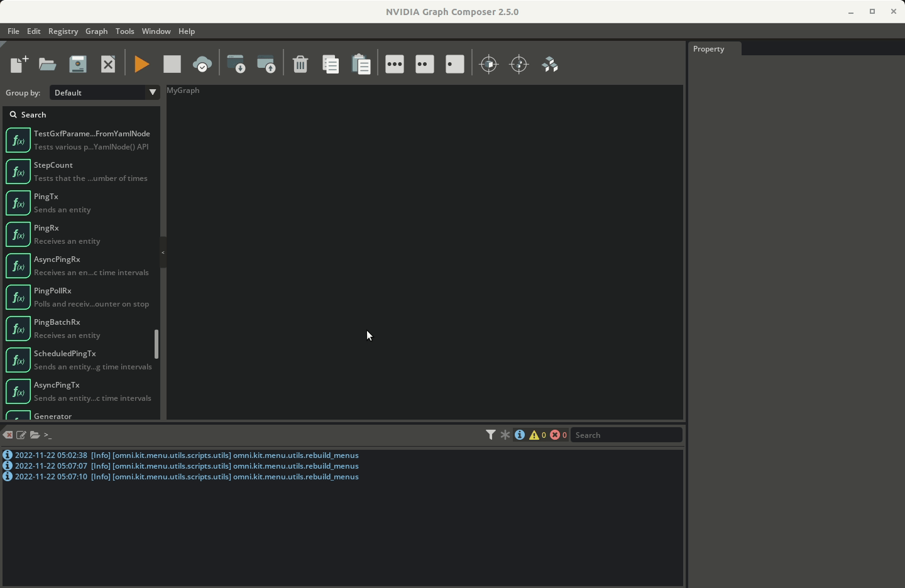Select the AsyncPingTx component

point(82,391)
